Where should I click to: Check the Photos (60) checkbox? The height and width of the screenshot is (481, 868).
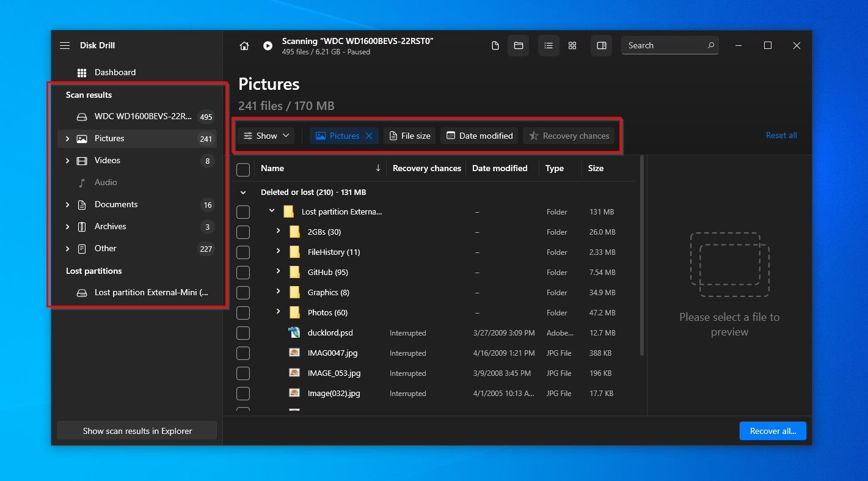click(243, 313)
